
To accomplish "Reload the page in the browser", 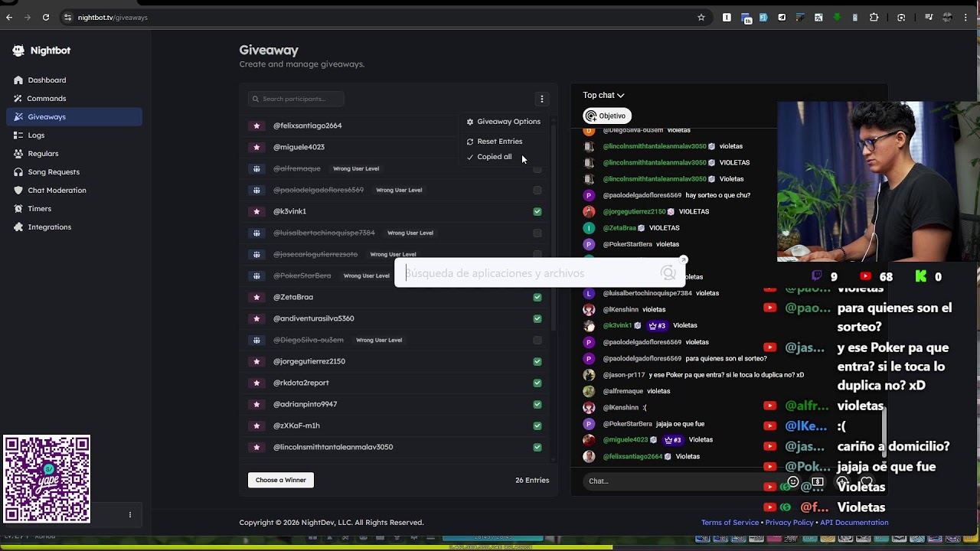I will (46, 18).
